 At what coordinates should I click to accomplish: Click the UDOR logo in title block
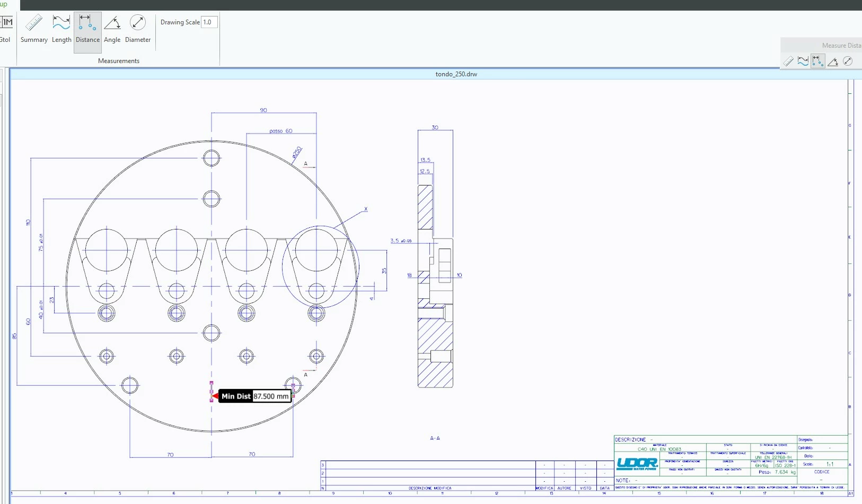click(637, 464)
